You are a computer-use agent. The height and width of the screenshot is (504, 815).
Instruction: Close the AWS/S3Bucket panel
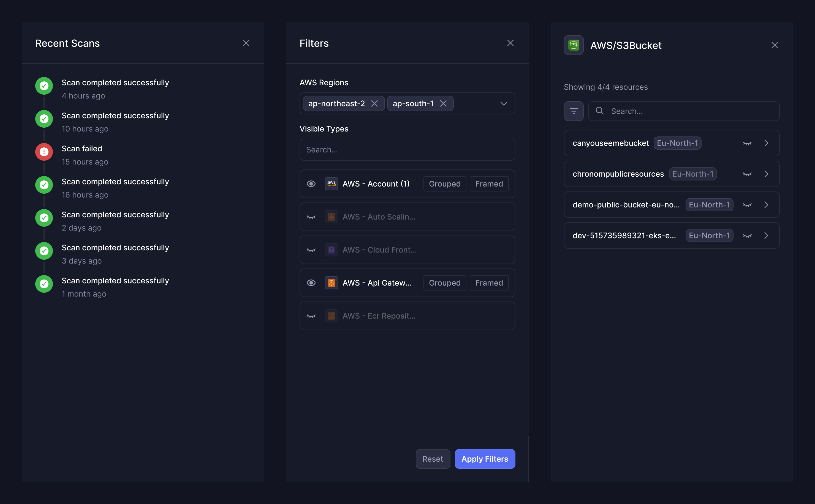775,45
